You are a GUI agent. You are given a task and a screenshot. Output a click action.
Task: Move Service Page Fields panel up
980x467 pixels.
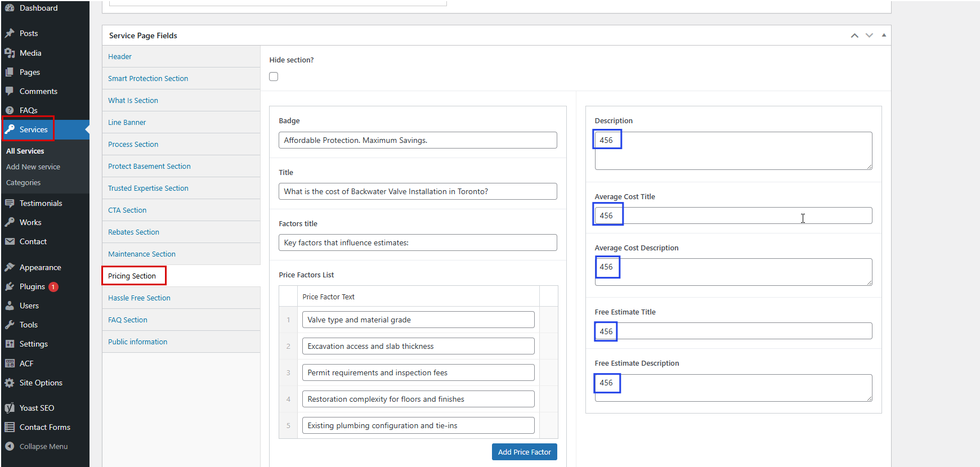[854, 35]
